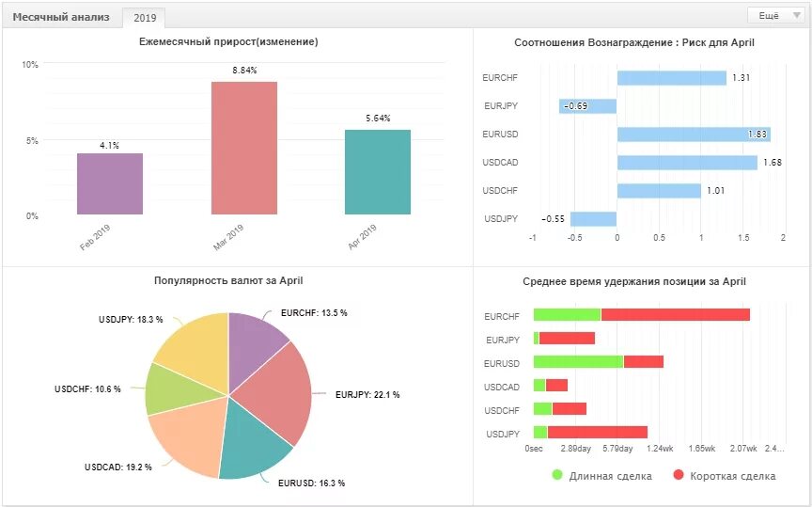Click the USDJPY: 18.3 % pie label
The width and height of the screenshot is (812, 507).
131,319
